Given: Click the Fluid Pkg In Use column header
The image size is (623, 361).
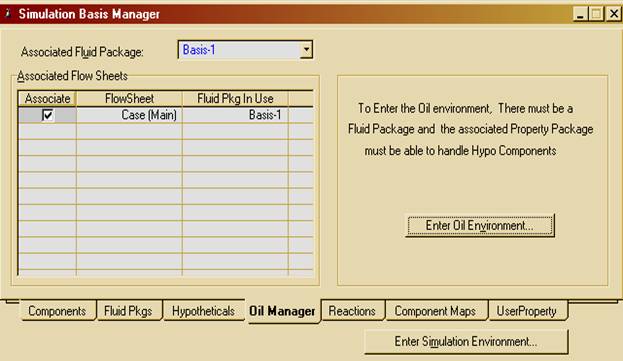Looking at the screenshot, I should tap(235, 98).
